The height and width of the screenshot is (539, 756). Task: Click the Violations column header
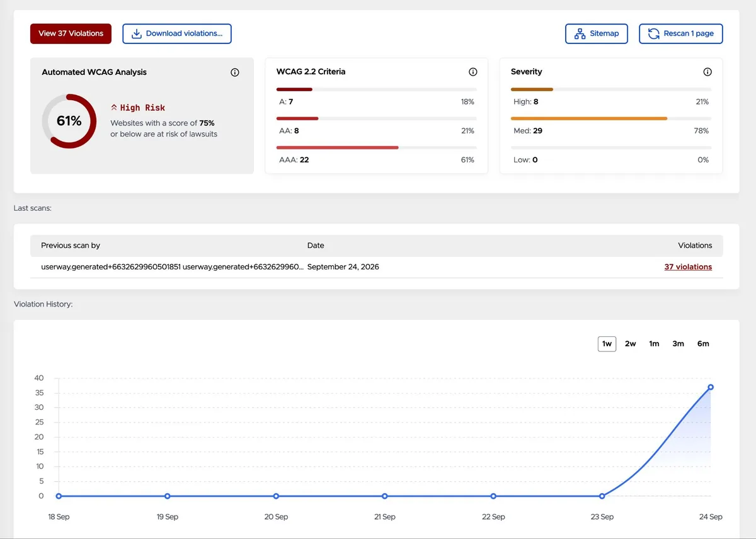point(695,246)
